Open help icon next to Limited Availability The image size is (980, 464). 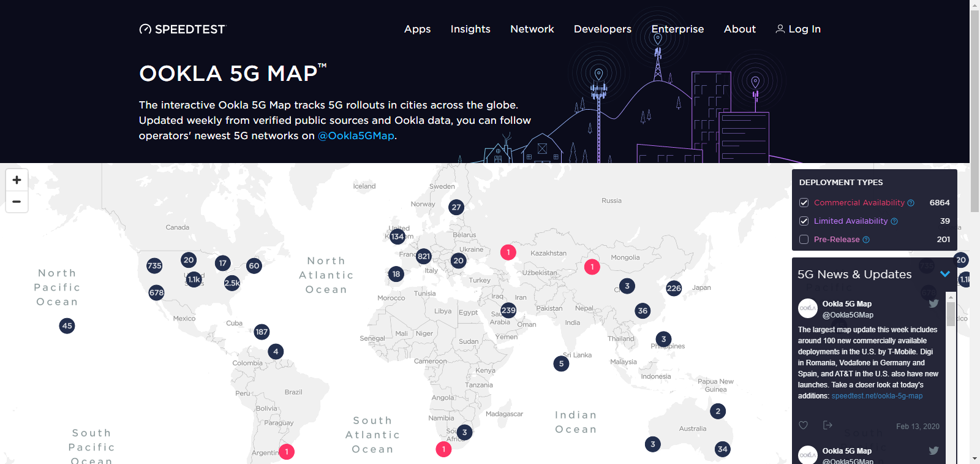pos(894,221)
